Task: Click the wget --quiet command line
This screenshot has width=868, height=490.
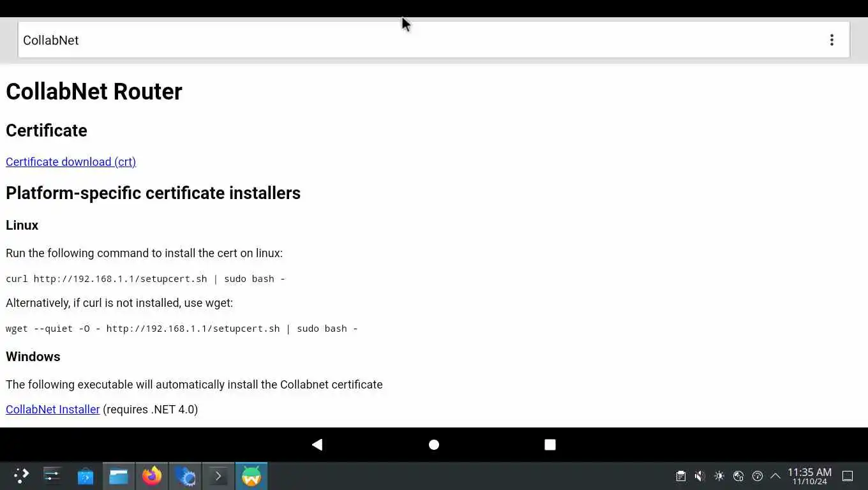Action: (x=182, y=329)
